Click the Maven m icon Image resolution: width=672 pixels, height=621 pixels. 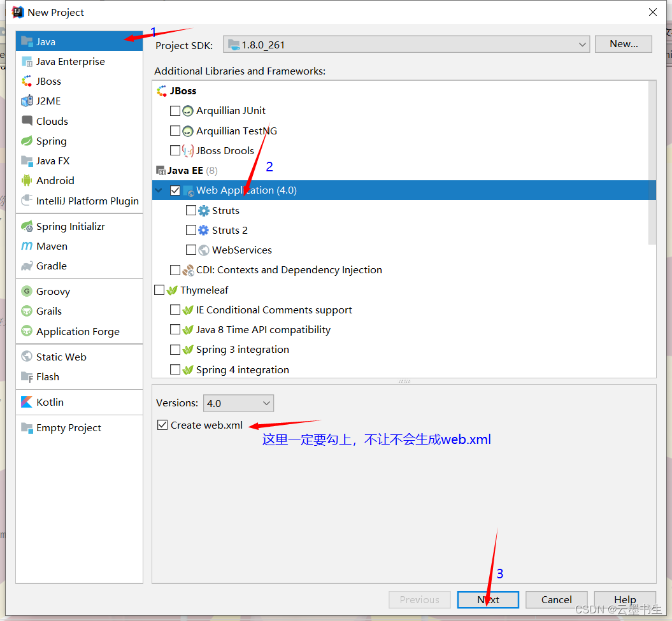pyautogui.click(x=27, y=246)
